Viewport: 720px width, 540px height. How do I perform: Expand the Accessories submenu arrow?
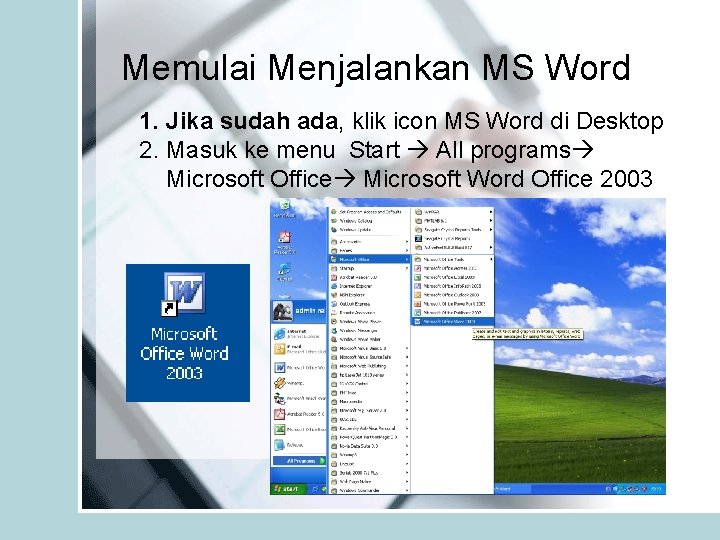click(x=407, y=242)
